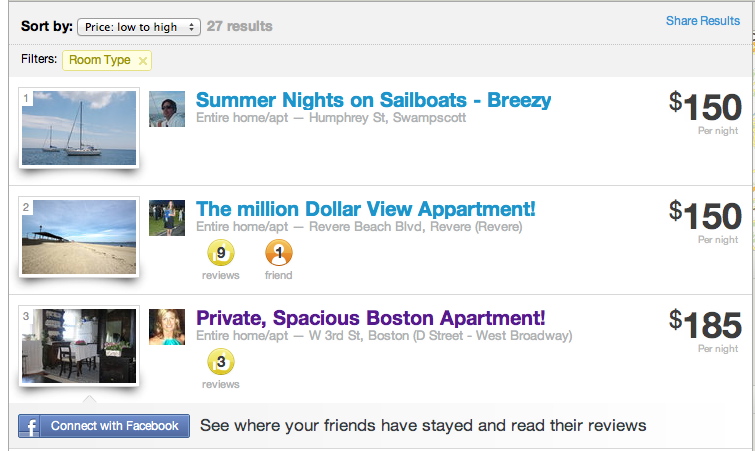This screenshot has width=755, height=451.
Task: Open the sailboat listing photo
Action: point(79,128)
